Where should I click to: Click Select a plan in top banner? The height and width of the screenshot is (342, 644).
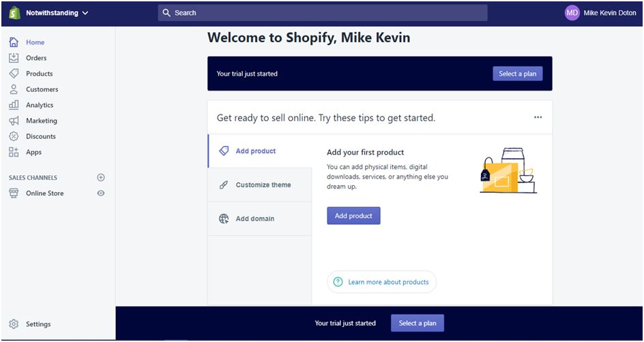517,74
